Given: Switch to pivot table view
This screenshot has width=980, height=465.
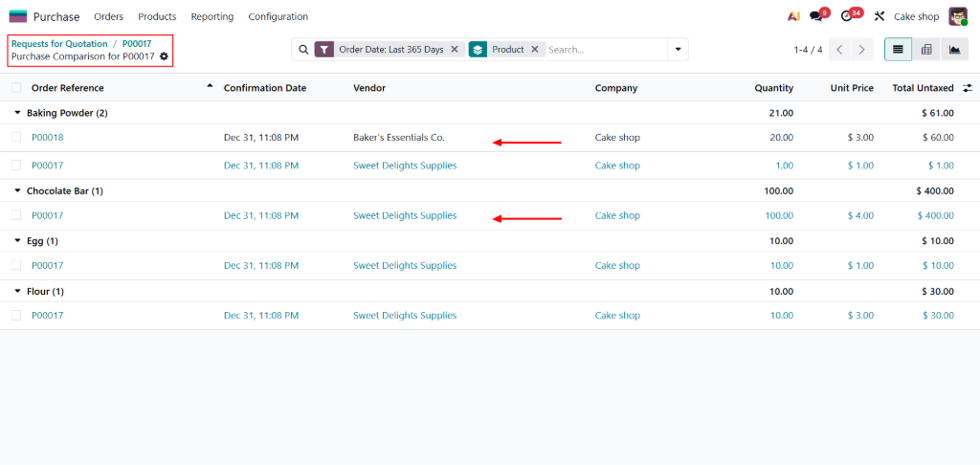Looking at the screenshot, I should pos(926,50).
